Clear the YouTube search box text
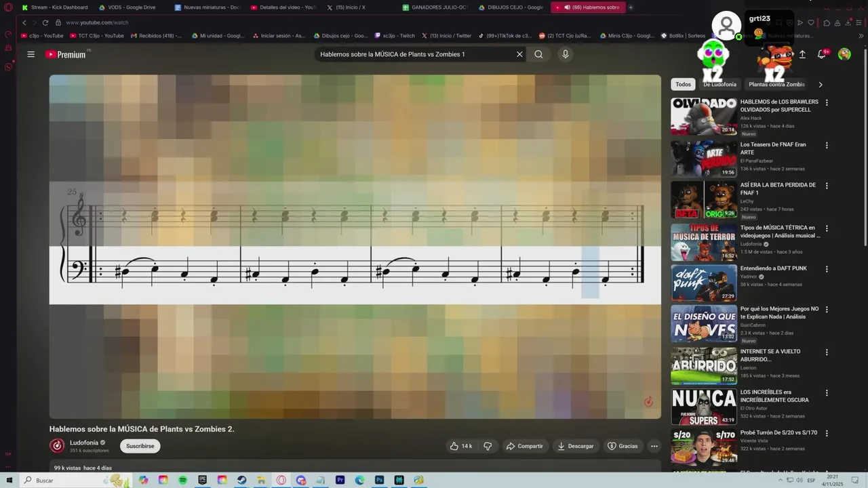Viewport: 868px width, 488px height. (x=519, y=54)
